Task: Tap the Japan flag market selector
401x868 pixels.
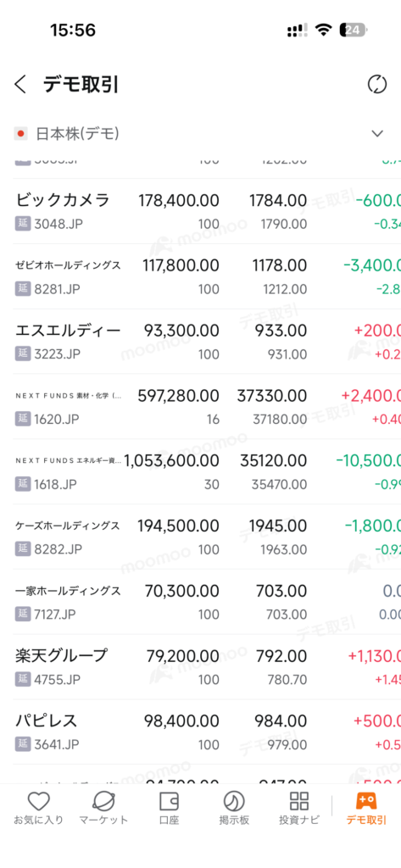Action: 20,133
